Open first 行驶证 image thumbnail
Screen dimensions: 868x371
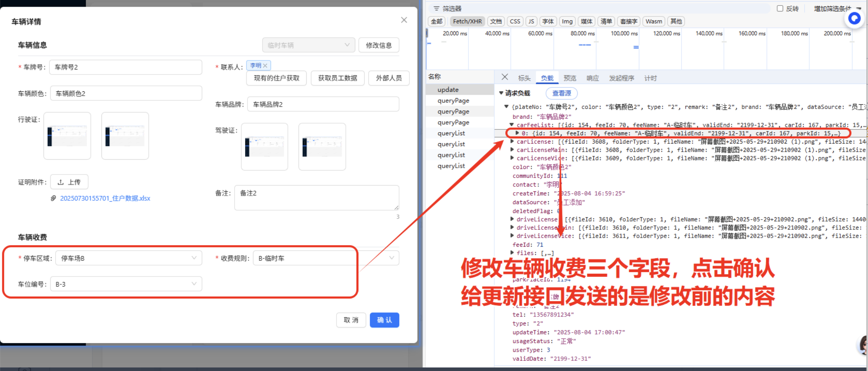click(67, 136)
